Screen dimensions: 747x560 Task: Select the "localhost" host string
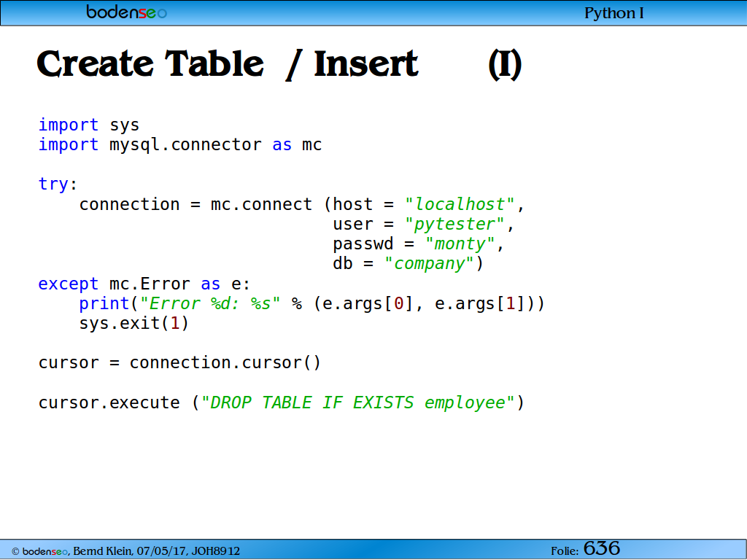(460, 204)
